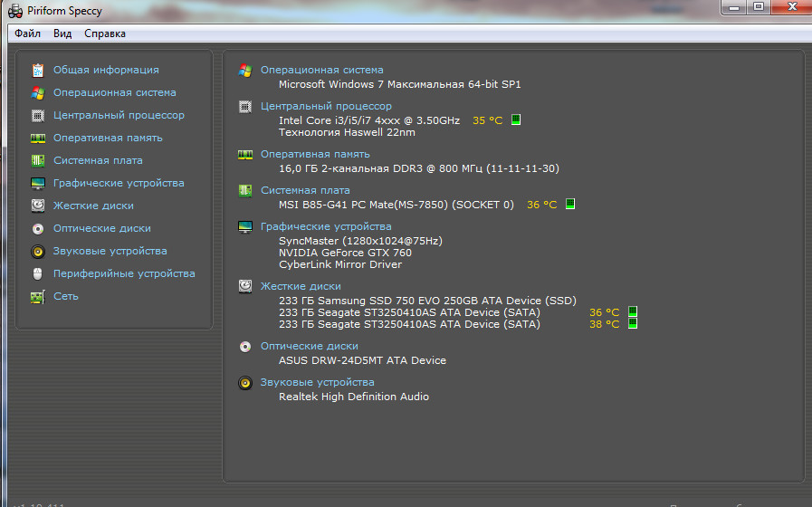This screenshot has height=507, width=812.
Task: Click the Операционная система heading link in summary
Action: (x=321, y=70)
